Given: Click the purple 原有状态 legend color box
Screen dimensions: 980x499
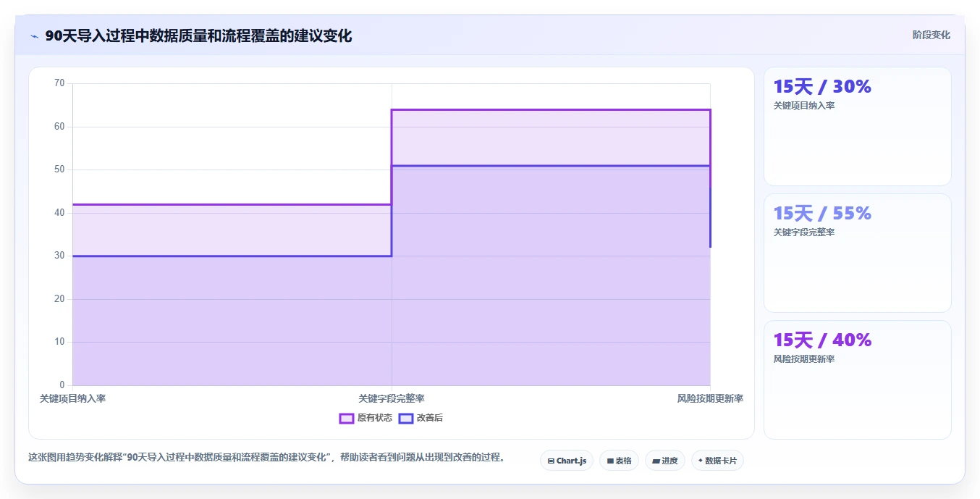Looking at the screenshot, I should click(346, 418).
